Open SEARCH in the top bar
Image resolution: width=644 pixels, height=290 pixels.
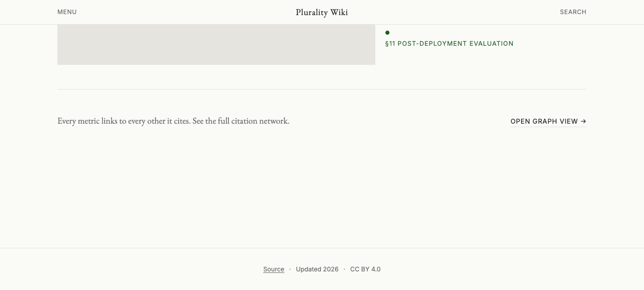(x=573, y=12)
